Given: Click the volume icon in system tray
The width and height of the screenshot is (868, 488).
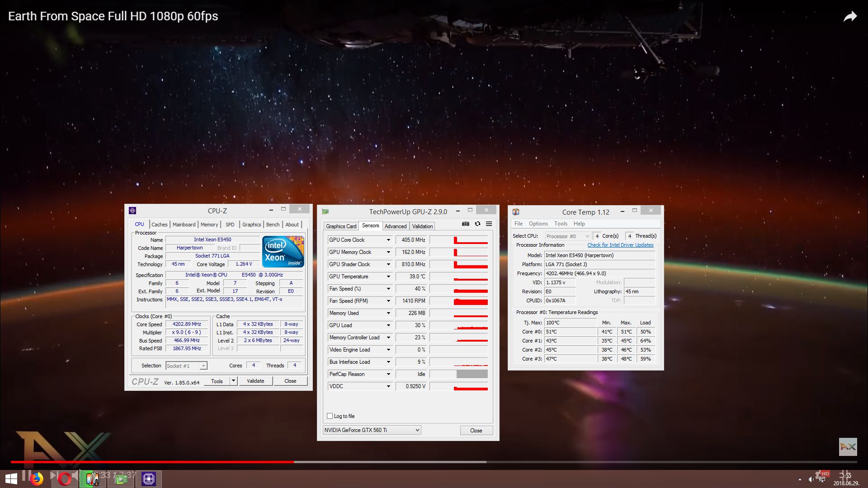Looking at the screenshot, I should [x=811, y=479].
